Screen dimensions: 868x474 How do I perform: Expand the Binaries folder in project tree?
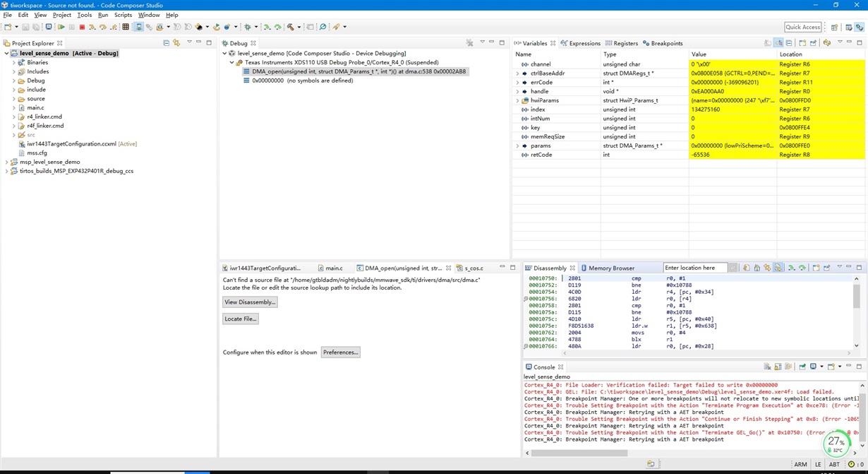13,63
